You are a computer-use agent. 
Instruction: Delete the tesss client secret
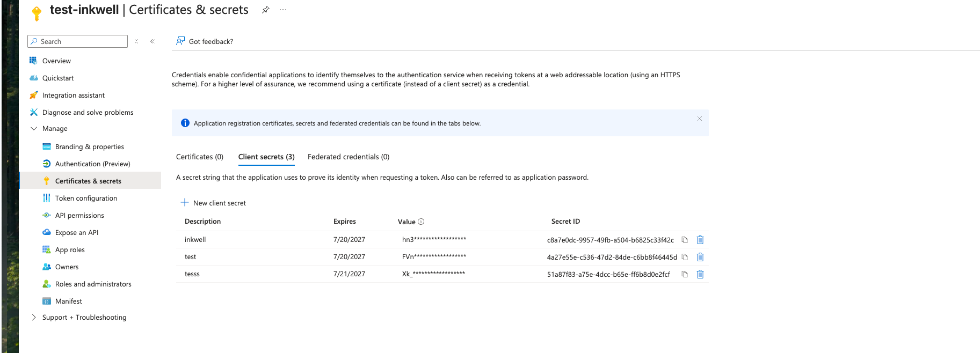coord(700,274)
